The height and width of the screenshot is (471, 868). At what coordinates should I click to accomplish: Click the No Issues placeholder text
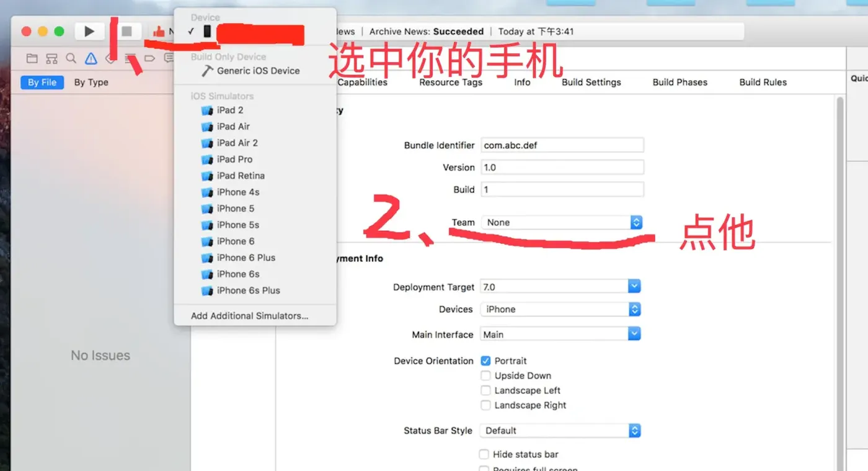click(100, 356)
